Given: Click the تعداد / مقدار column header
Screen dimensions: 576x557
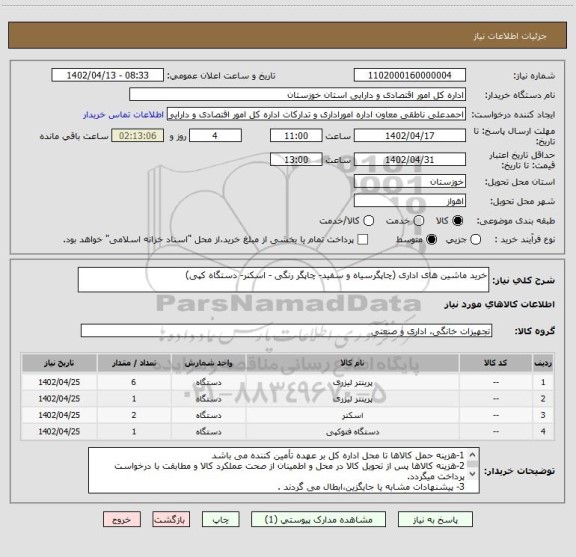Looking at the screenshot, I should [x=134, y=363].
